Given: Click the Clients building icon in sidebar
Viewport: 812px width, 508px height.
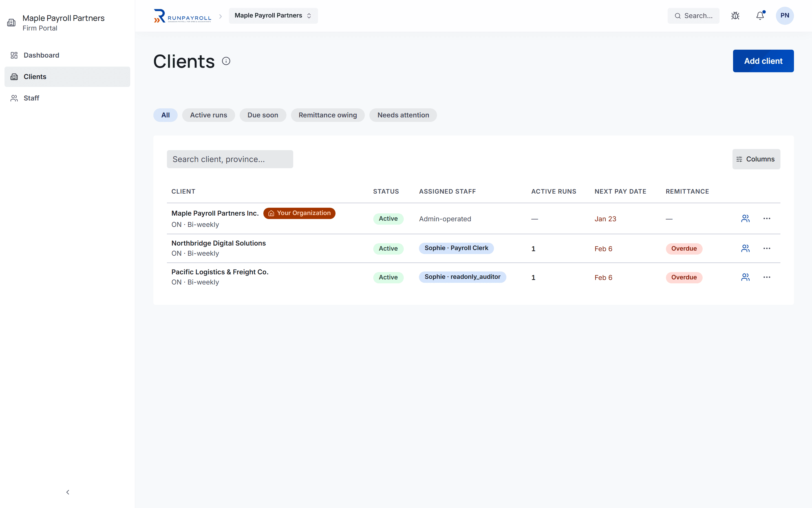Looking at the screenshot, I should 14,77.
